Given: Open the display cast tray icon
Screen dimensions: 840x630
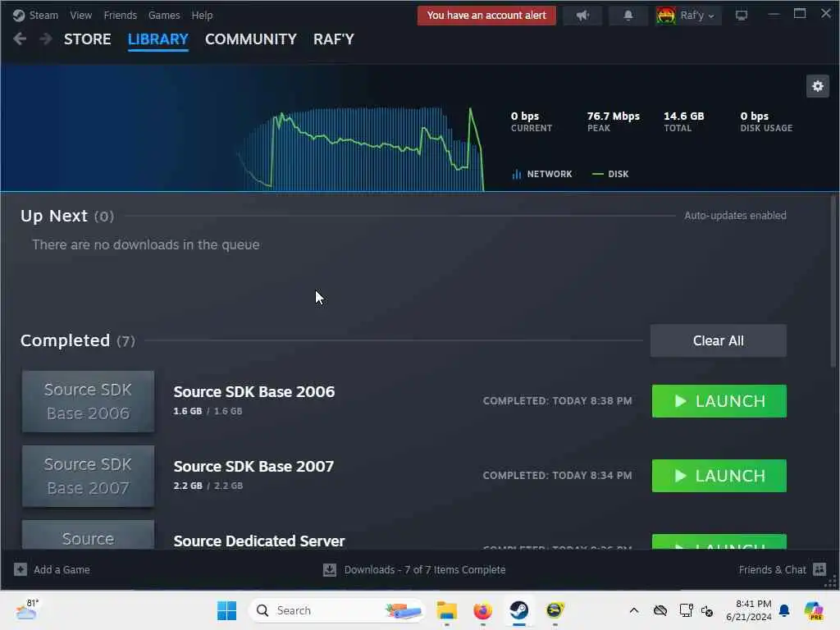Looking at the screenshot, I should [x=686, y=610].
